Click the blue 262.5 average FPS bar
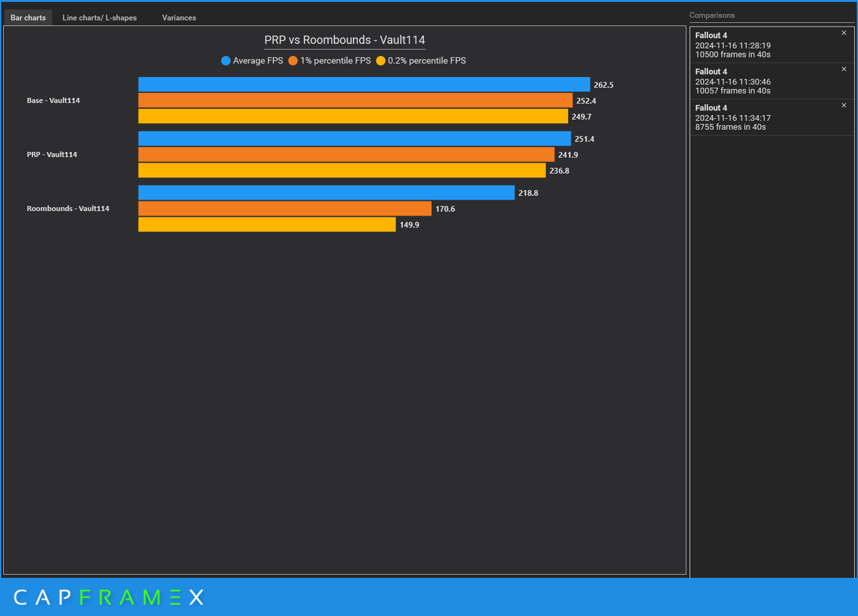Screen dimensions: 858x616 364,85
